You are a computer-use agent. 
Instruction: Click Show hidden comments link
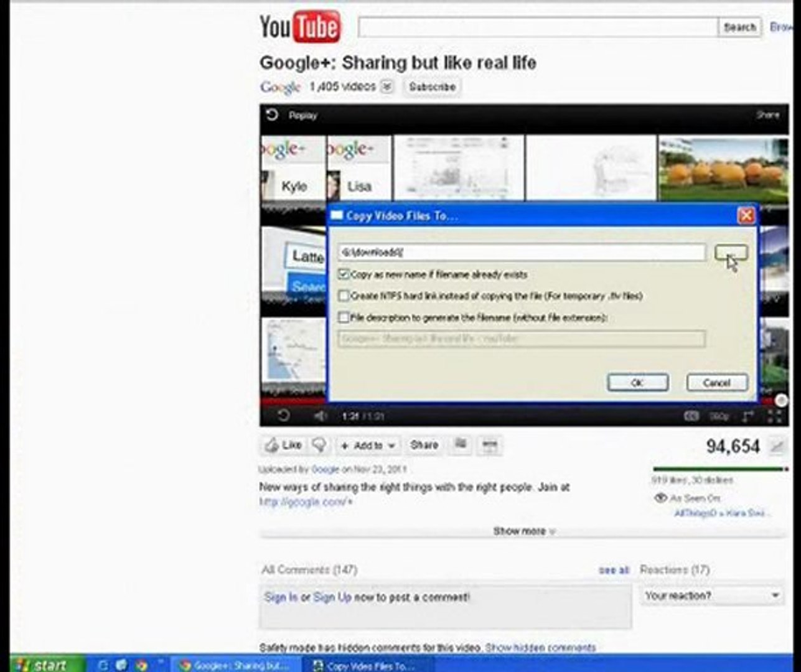tap(540, 648)
